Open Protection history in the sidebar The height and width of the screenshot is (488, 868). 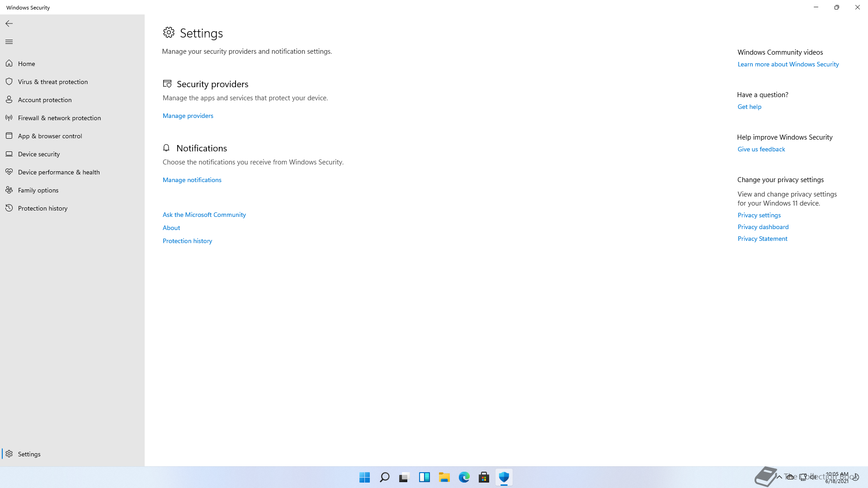pyautogui.click(x=72, y=208)
